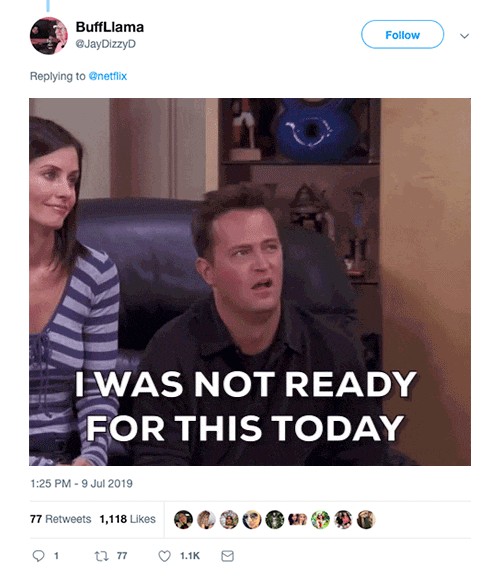The width and height of the screenshot is (500, 576).
Task: Like the tweet with the heart icon
Action: click(164, 556)
